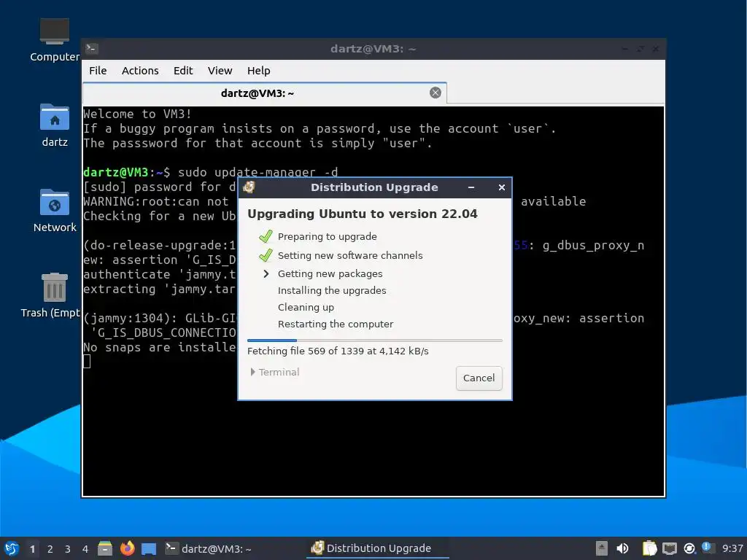Click 'Fetching file 569 of 1339' status text
Viewport: 747px width, 560px height.
tap(338, 351)
